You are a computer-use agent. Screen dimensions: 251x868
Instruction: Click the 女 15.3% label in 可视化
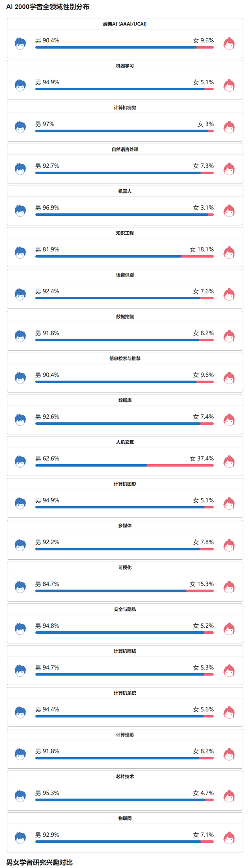(x=202, y=584)
